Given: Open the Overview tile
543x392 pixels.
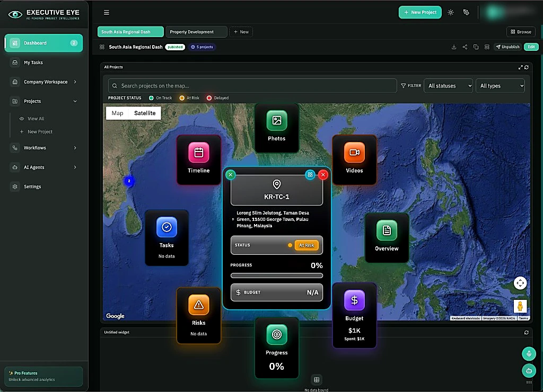Looking at the screenshot, I should pos(387,238).
